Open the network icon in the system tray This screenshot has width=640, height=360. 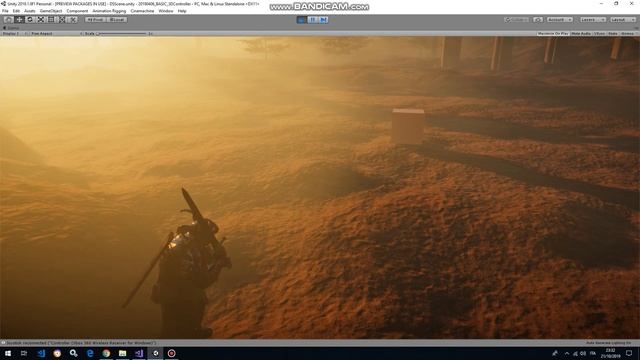click(576, 353)
